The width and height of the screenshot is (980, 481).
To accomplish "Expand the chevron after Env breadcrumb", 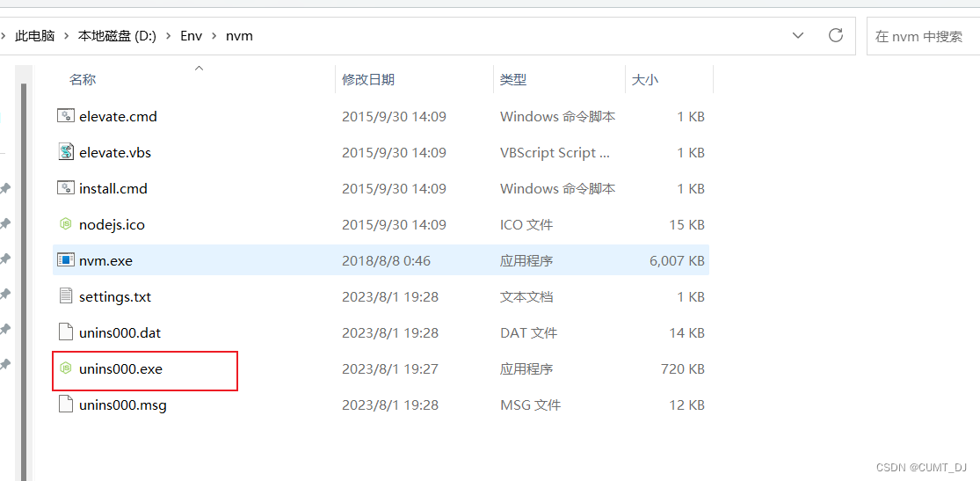I will click(x=214, y=36).
